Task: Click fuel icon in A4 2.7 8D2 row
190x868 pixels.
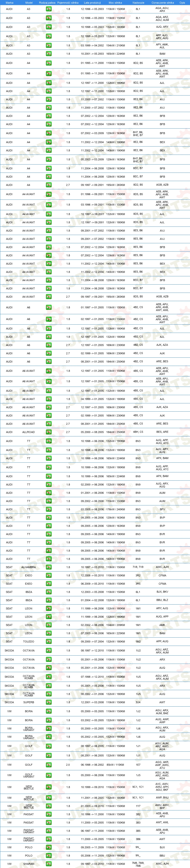Action: click(x=49, y=185)
